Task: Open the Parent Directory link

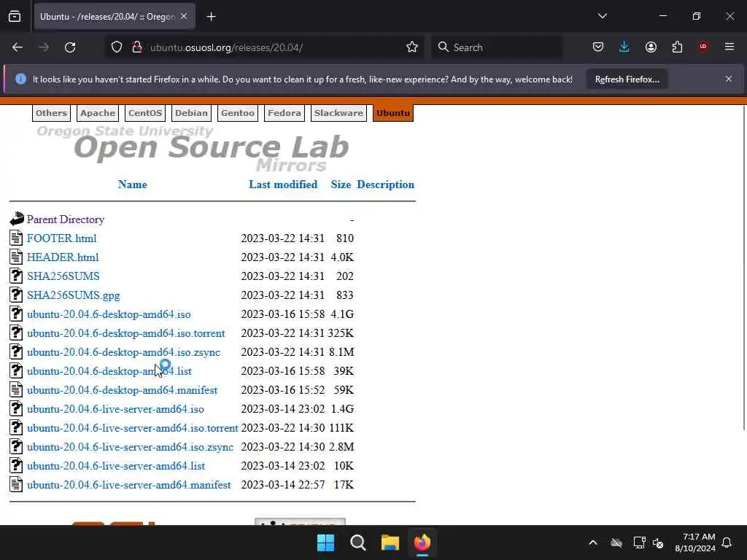Action: pos(65,219)
